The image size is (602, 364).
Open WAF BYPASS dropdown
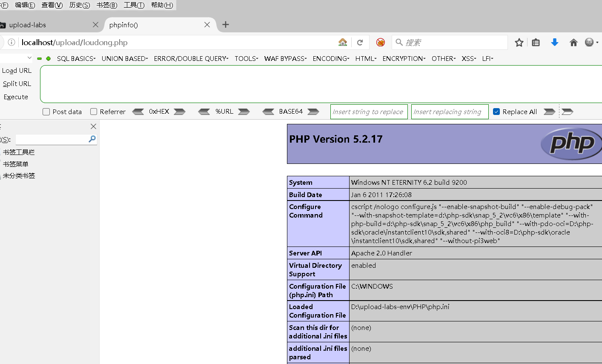click(286, 59)
